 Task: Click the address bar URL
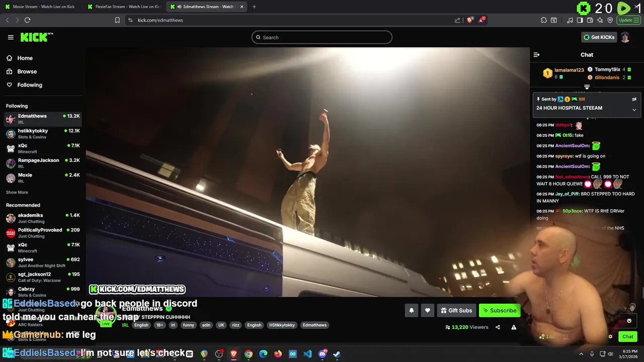coord(160,20)
